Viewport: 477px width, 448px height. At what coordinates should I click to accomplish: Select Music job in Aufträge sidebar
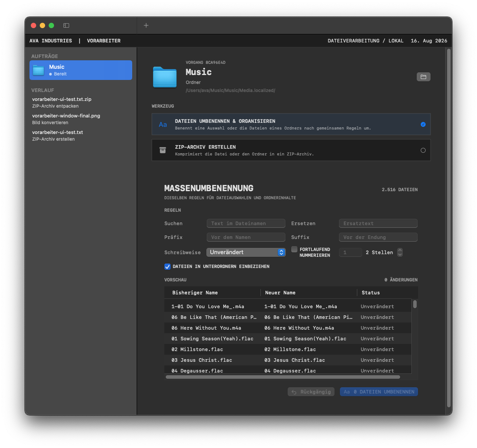[80, 70]
